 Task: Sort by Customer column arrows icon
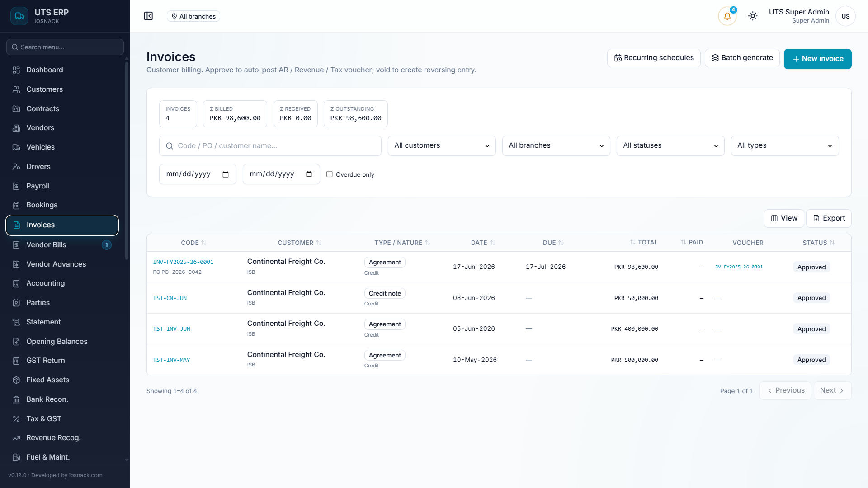pyautogui.click(x=319, y=243)
